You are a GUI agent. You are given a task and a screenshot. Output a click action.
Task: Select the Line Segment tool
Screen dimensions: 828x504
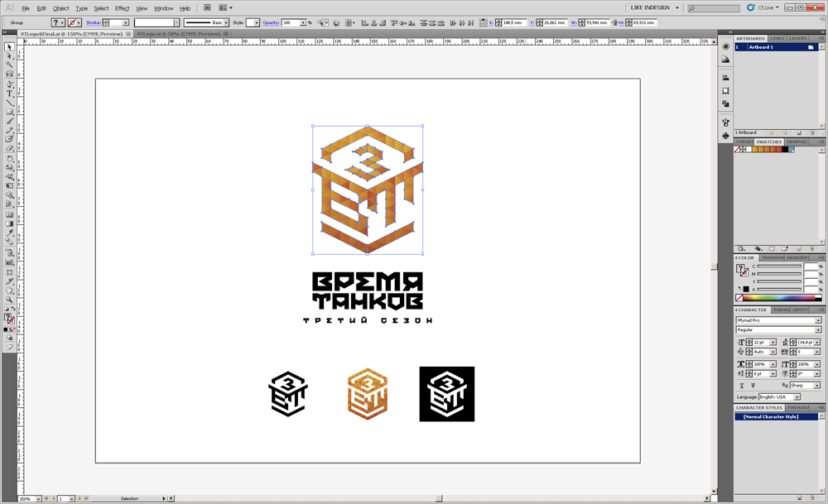9,103
